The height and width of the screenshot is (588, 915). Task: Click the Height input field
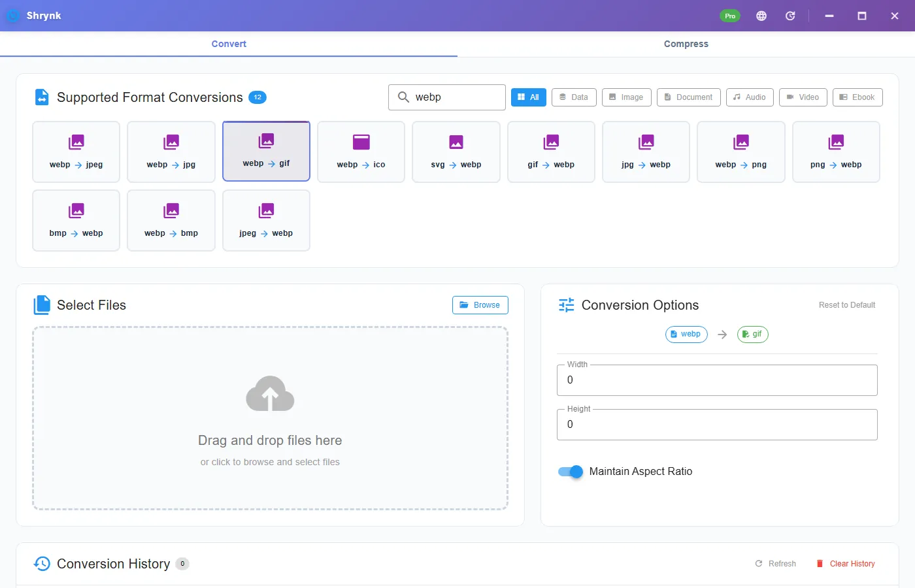[x=717, y=425]
